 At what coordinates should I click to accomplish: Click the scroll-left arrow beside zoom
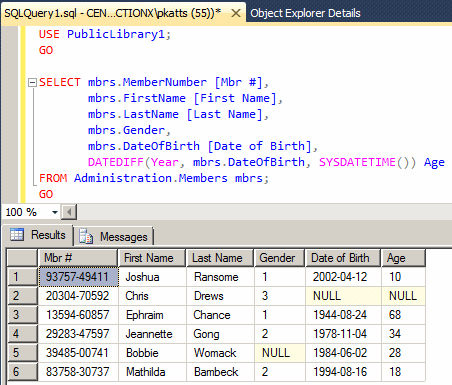coord(69,212)
